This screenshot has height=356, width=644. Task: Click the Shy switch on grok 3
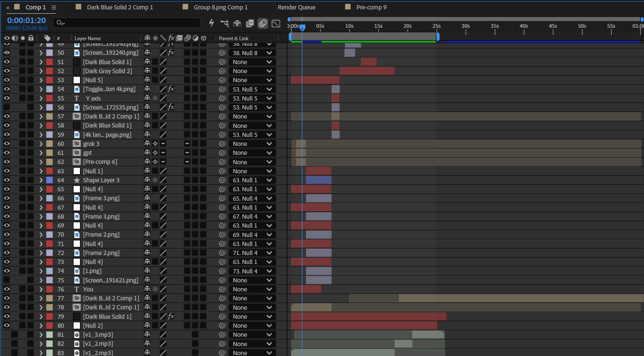click(148, 144)
